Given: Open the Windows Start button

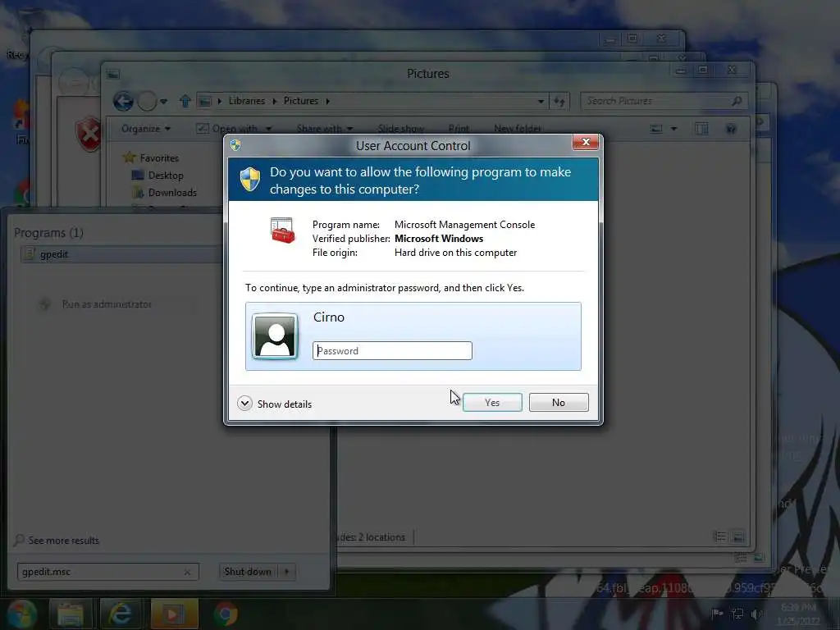Looking at the screenshot, I should coord(21,614).
